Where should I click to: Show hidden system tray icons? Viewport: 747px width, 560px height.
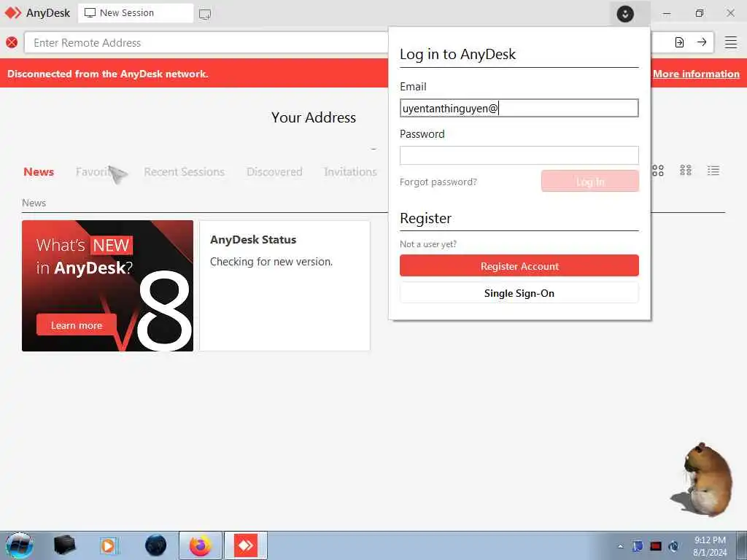point(620,546)
